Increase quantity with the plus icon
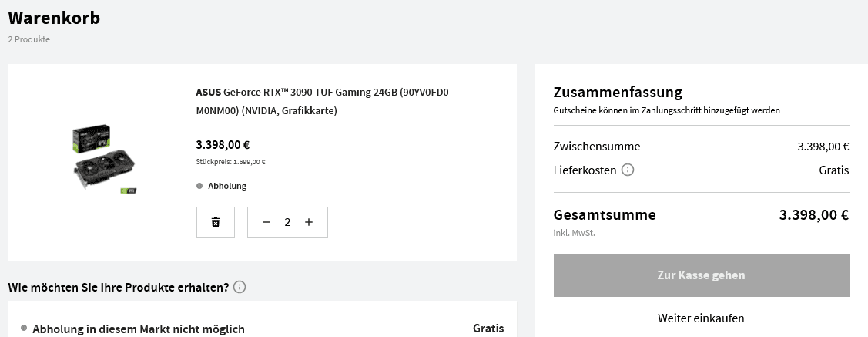This screenshot has width=868, height=337. click(x=309, y=222)
